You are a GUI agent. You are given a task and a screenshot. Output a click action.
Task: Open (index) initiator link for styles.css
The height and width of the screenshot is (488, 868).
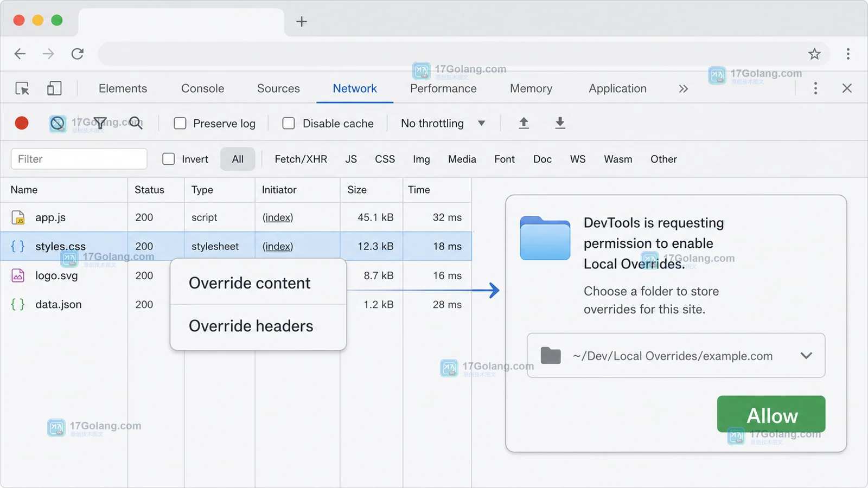click(278, 246)
